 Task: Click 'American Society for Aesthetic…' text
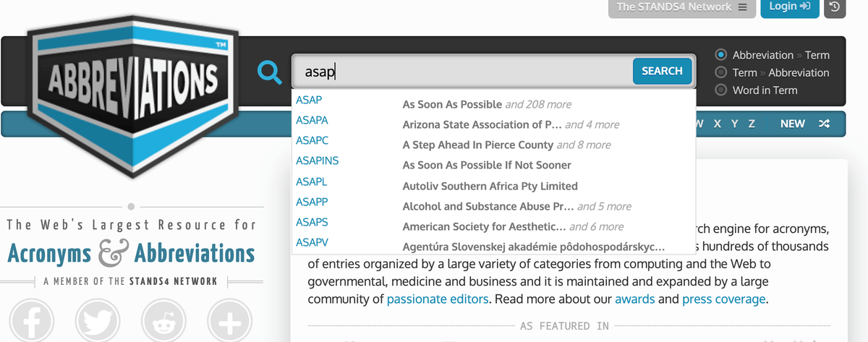click(484, 226)
